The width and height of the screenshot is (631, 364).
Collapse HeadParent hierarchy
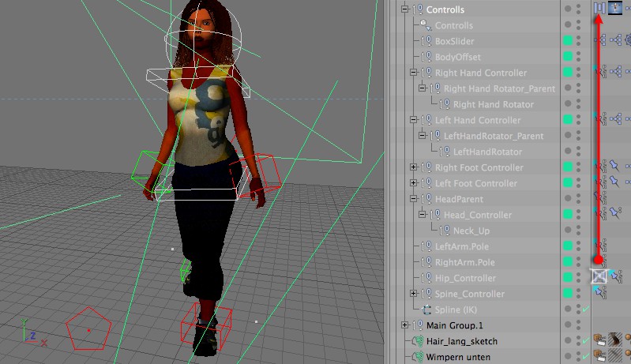tap(413, 199)
